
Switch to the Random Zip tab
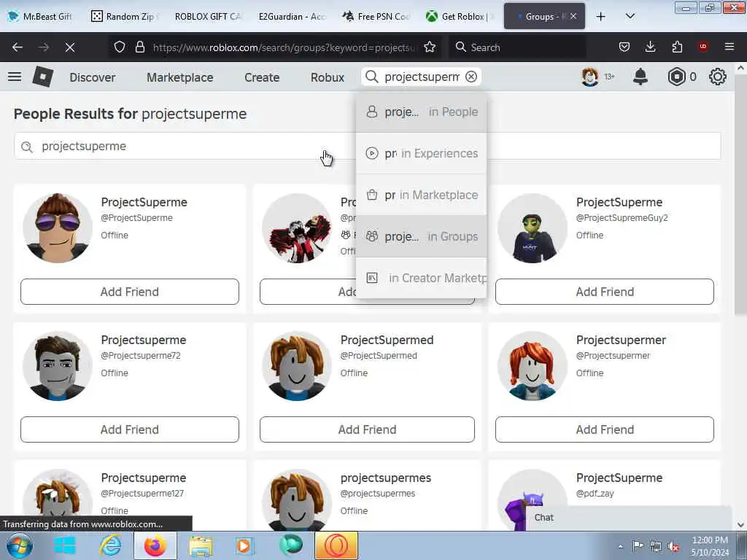click(123, 17)
